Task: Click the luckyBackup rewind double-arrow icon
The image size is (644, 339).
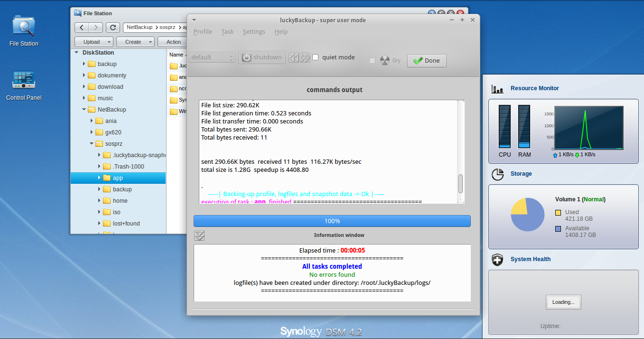Action: [x=294, y=57]
